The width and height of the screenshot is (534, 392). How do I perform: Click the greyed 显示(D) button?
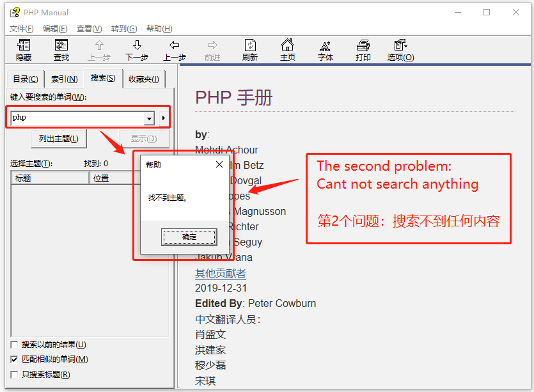[x=144, y=139]
